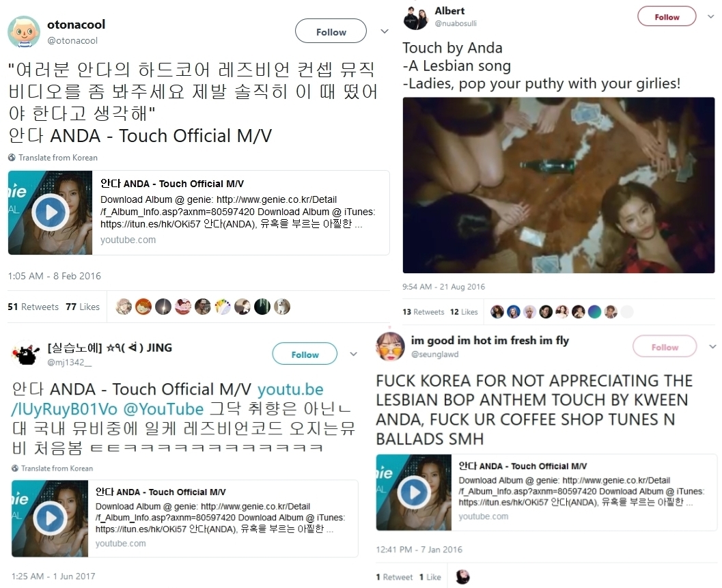Click the globe icon beside Translate from Korean under otonacool's tweet
The image size is (722, 588).
coord(12,158)
